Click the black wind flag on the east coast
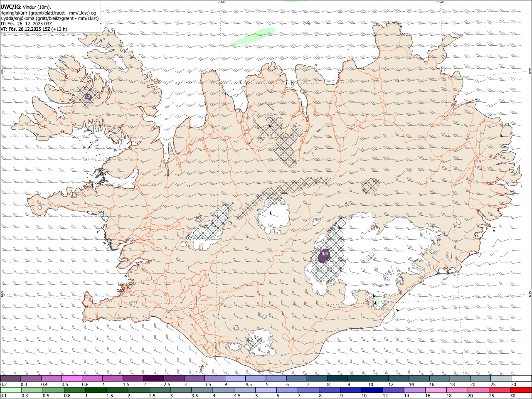This screenshot has height=399, width=532. (502, 135)
